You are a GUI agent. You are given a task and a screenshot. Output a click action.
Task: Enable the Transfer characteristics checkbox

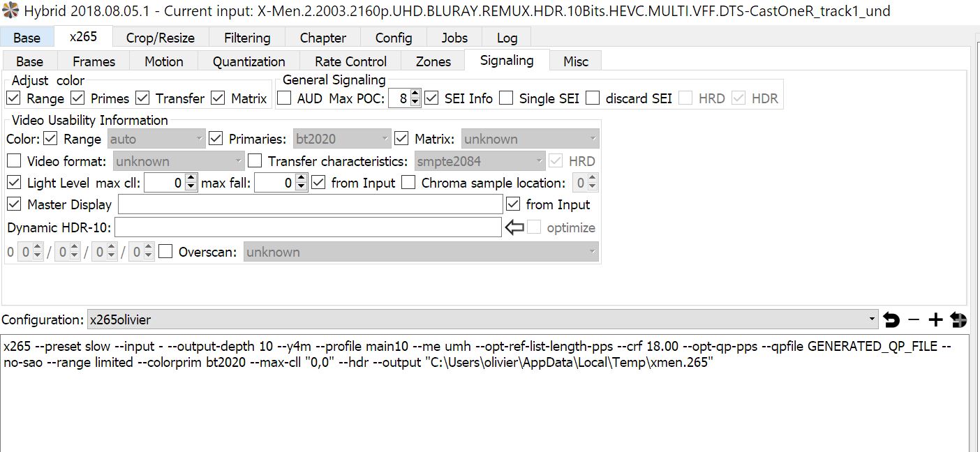point(255,161)
